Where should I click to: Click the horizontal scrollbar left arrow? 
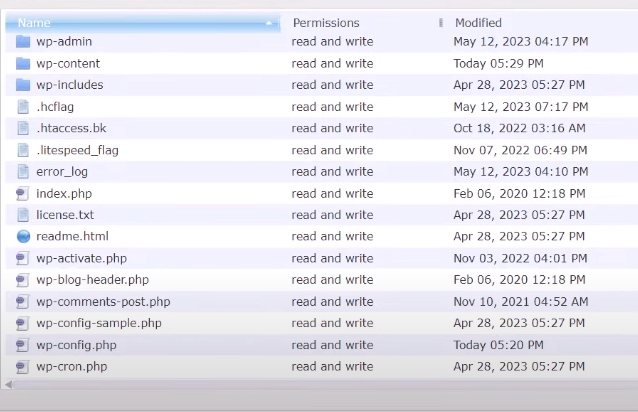(x=9, y=384)
